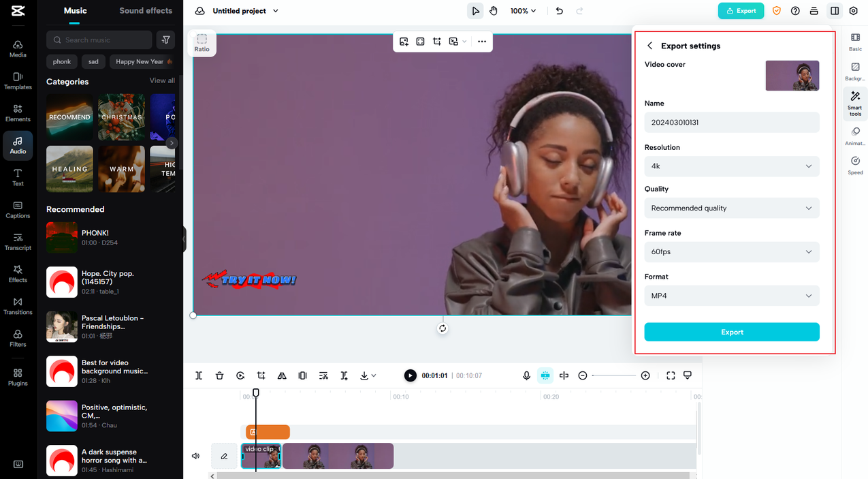Image resolution: width=868 pixels, height=479 pixels.
Task: Click the Name input field 202403010131
Action: tap(732, 123)
